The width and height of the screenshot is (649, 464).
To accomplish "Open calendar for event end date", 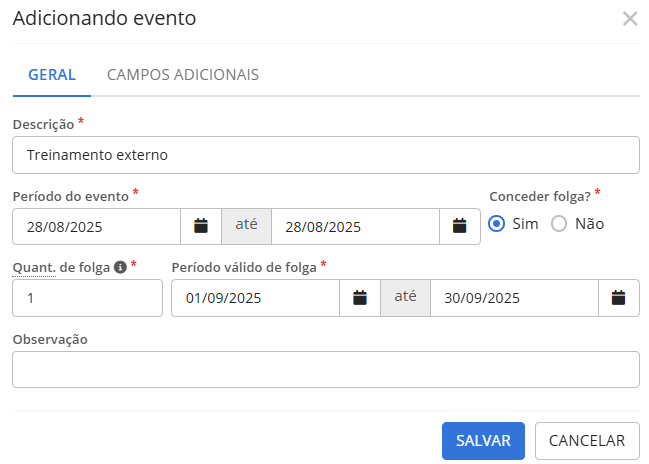I will click(x=459, y=226).
